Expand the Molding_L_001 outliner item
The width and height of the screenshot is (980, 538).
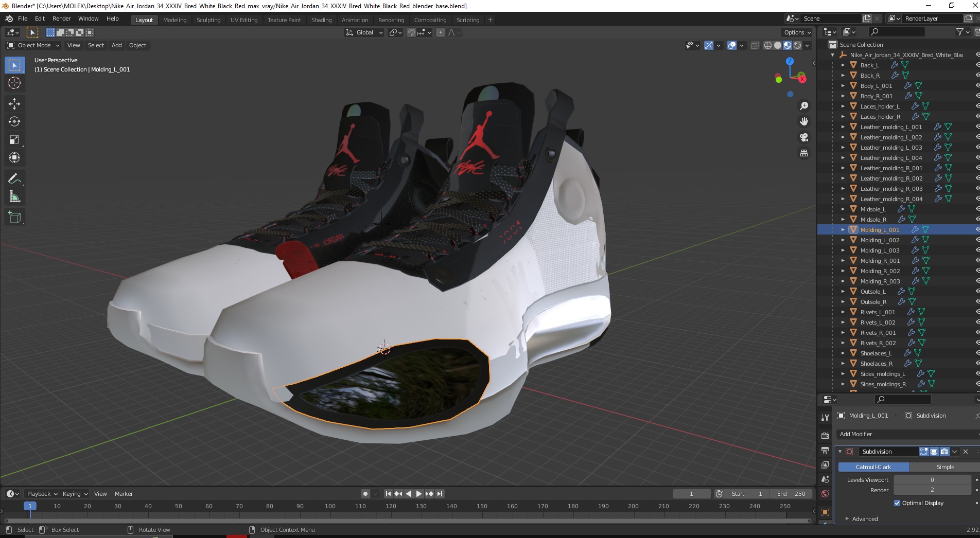click(843, 230)
